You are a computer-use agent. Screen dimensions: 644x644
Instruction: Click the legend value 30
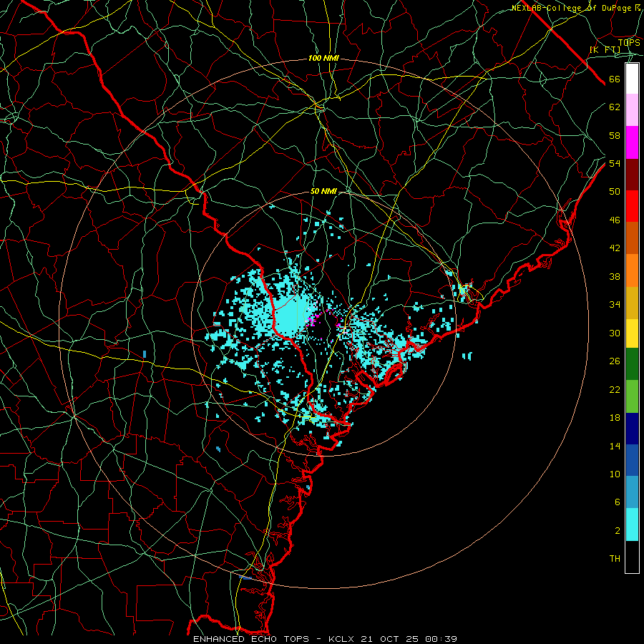click(615, 333)
